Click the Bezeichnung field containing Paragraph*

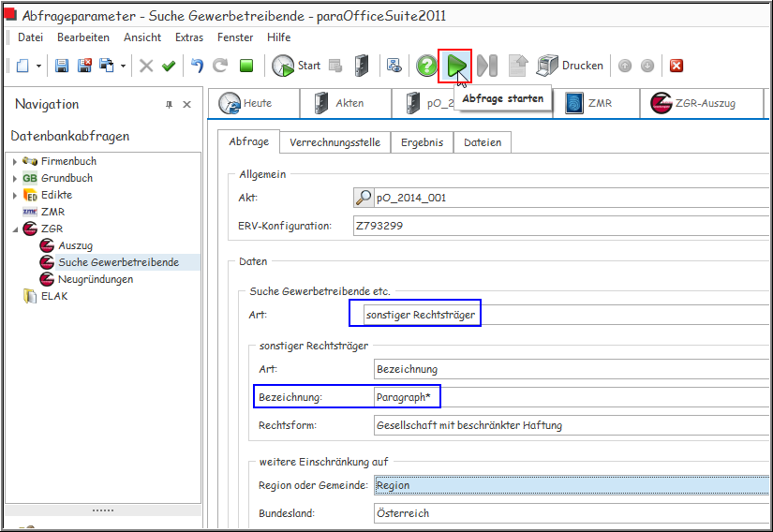(x=562, y=397)
